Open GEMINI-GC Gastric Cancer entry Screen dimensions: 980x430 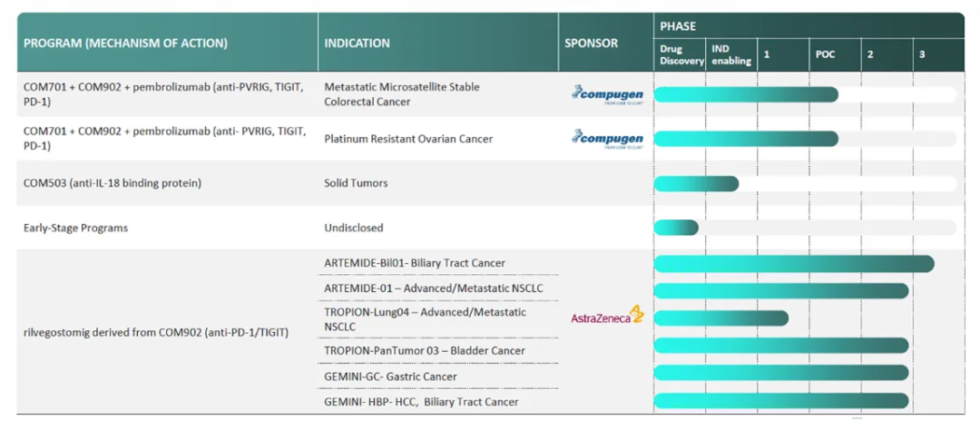tap(390, 376)
